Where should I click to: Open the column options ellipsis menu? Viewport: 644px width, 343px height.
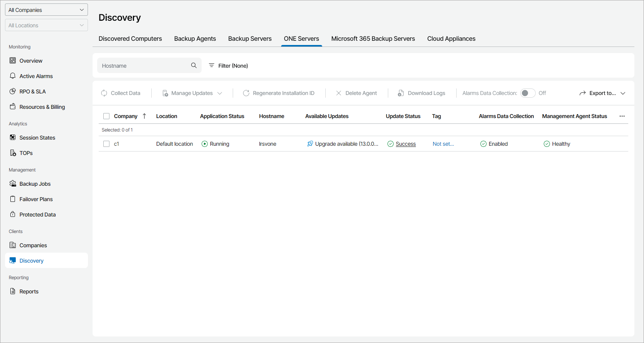622,116
